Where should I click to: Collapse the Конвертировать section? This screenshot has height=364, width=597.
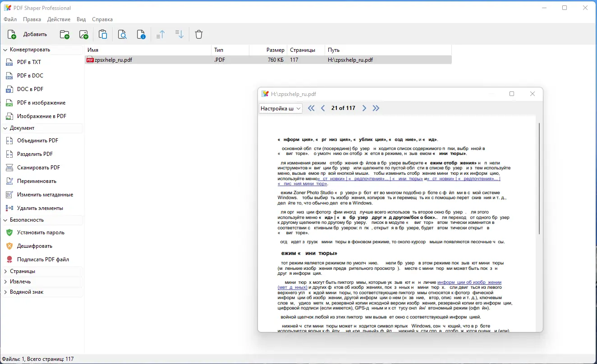tap(5, 50)
